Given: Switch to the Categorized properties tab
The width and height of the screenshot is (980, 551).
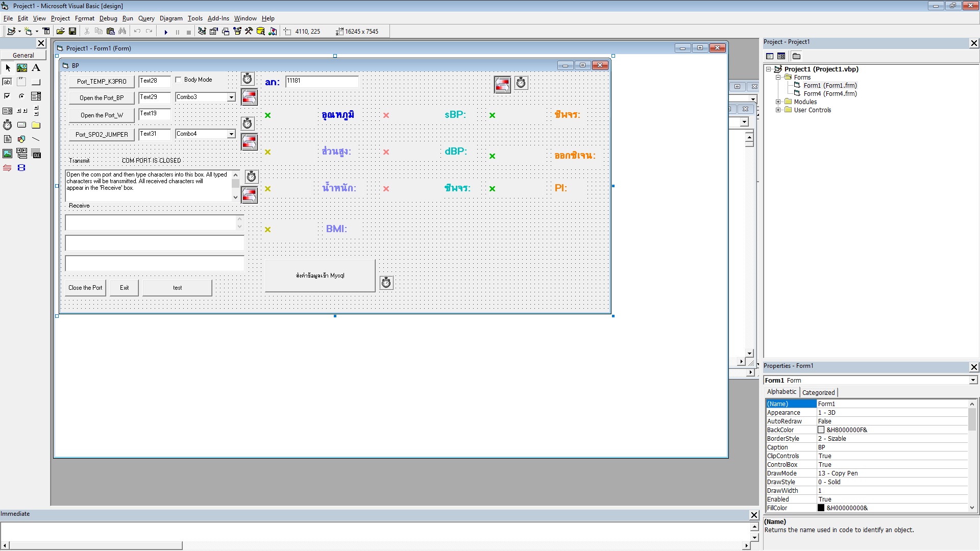Looking at the screenshot, I should [818, 392].
